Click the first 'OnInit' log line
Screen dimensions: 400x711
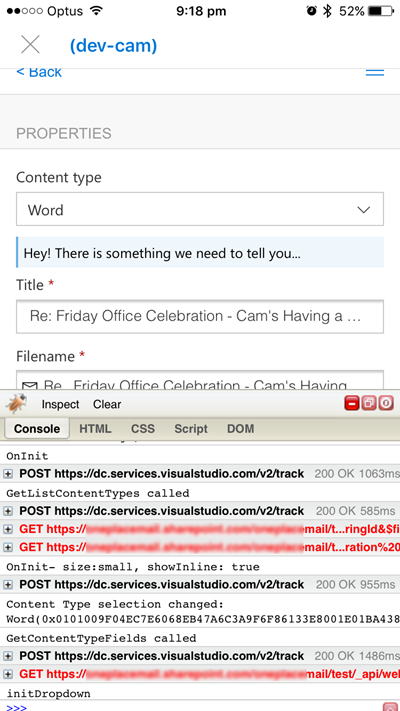pos(27,456)
